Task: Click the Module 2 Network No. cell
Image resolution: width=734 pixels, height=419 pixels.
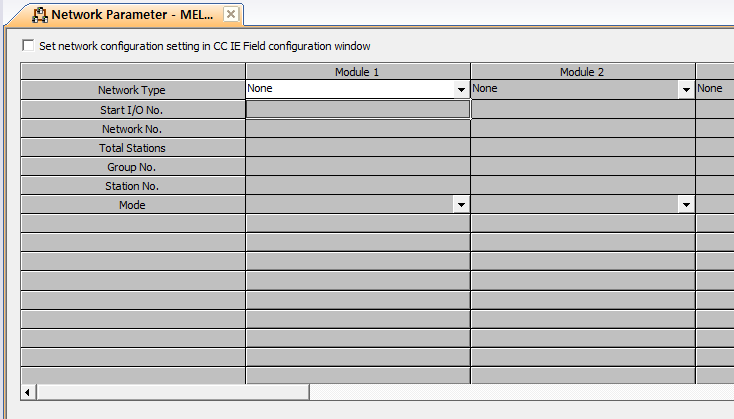Action: (583, 129)
